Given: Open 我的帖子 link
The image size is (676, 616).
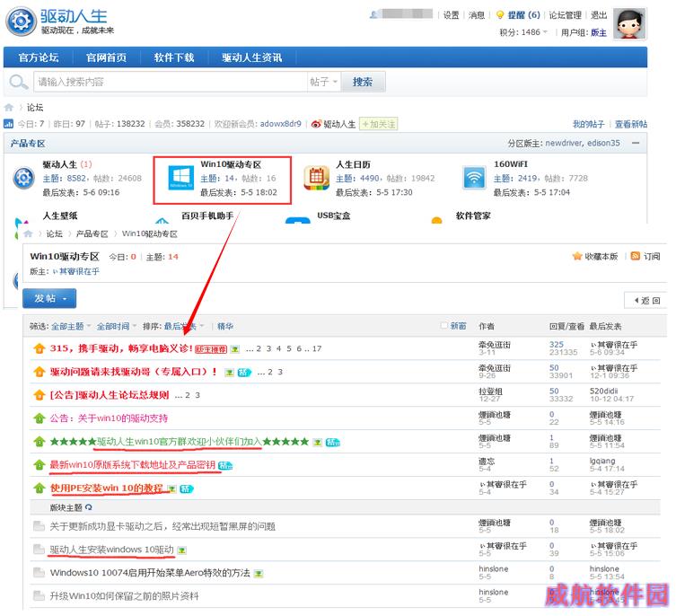Looking at the screenshot, I should [589, 124].
